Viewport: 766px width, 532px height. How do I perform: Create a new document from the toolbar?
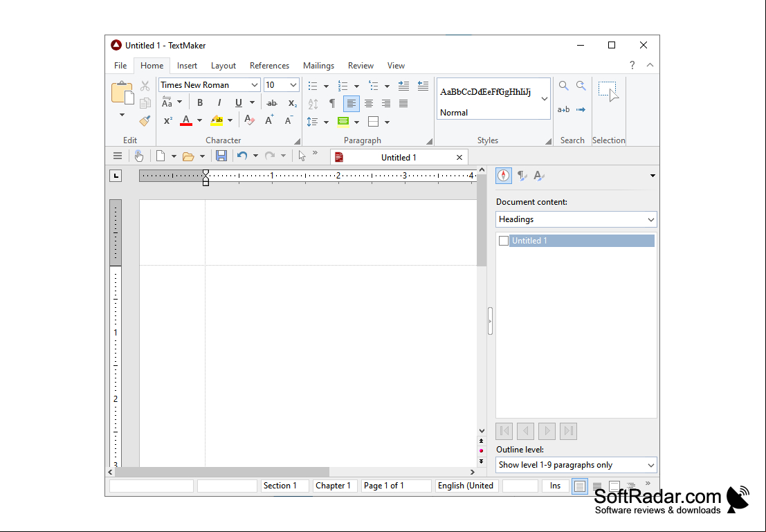tap(161, 156)
